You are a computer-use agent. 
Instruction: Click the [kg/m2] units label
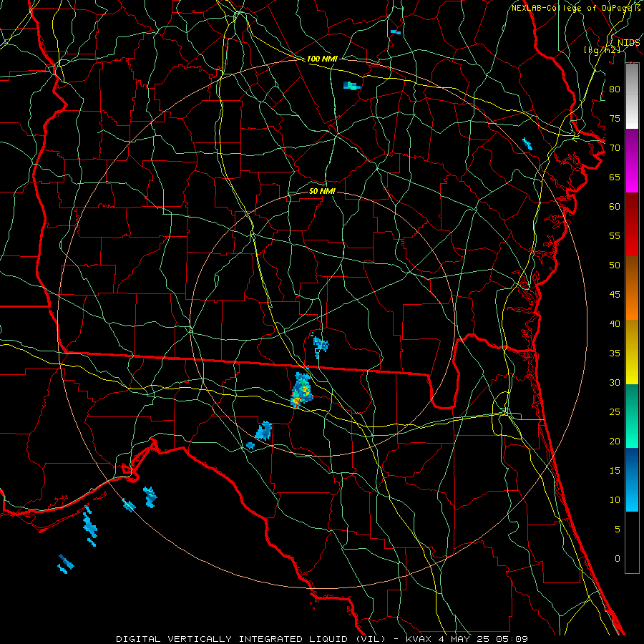[602, 49]
